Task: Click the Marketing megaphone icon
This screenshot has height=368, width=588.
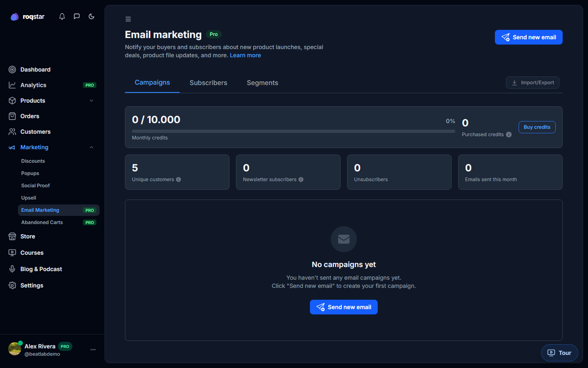Action: click(12, 147)
